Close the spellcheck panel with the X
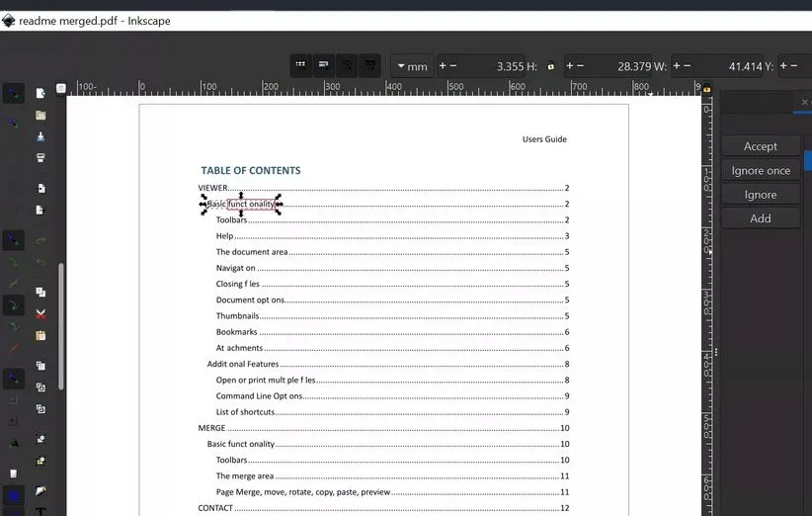The image size is (812, 516). click(x=801, y=102)
